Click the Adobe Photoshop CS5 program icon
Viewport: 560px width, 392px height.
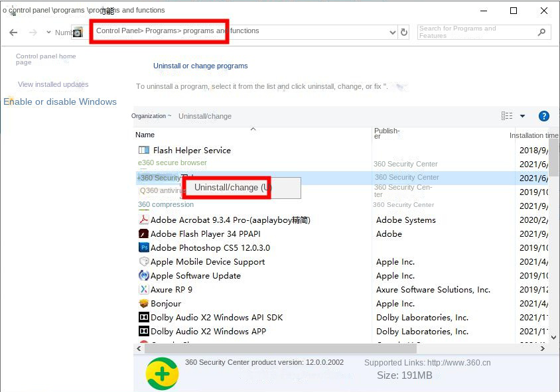point(145,248)
